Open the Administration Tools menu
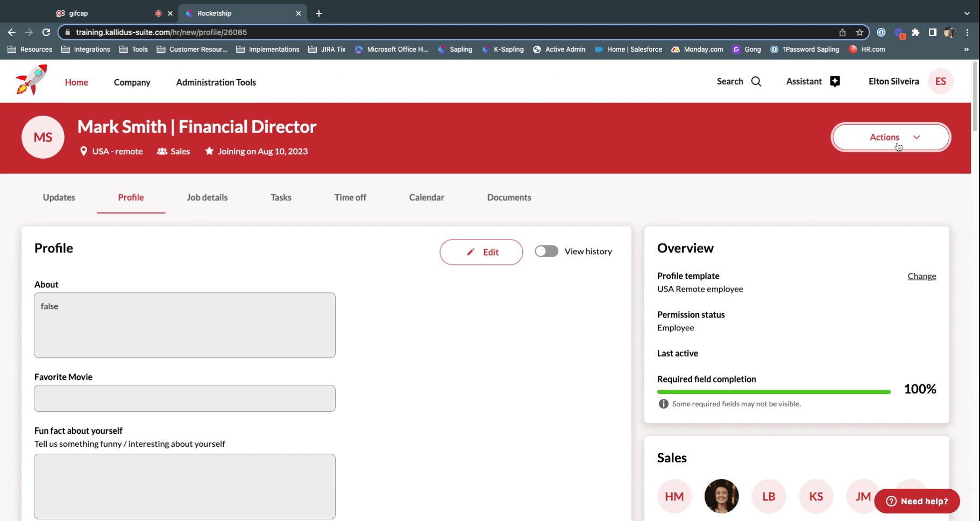The width and height of the screenshot is (980, 521). pos(216,82)
